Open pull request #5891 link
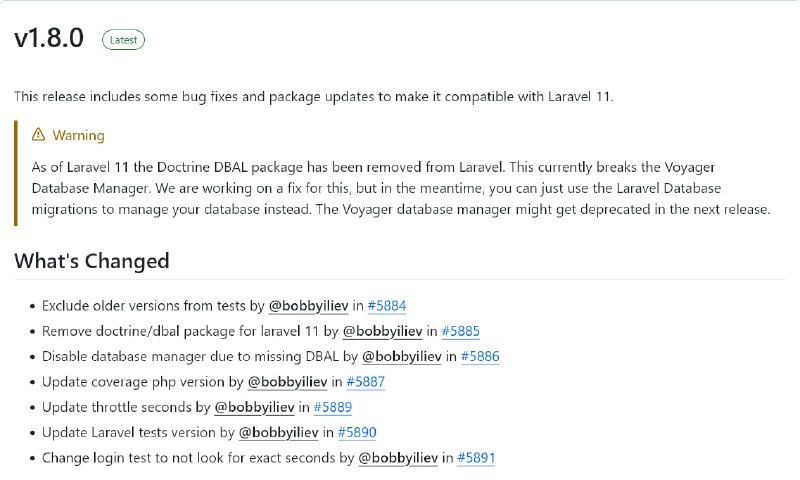This screenshot has width=800, height=480. 476,458
